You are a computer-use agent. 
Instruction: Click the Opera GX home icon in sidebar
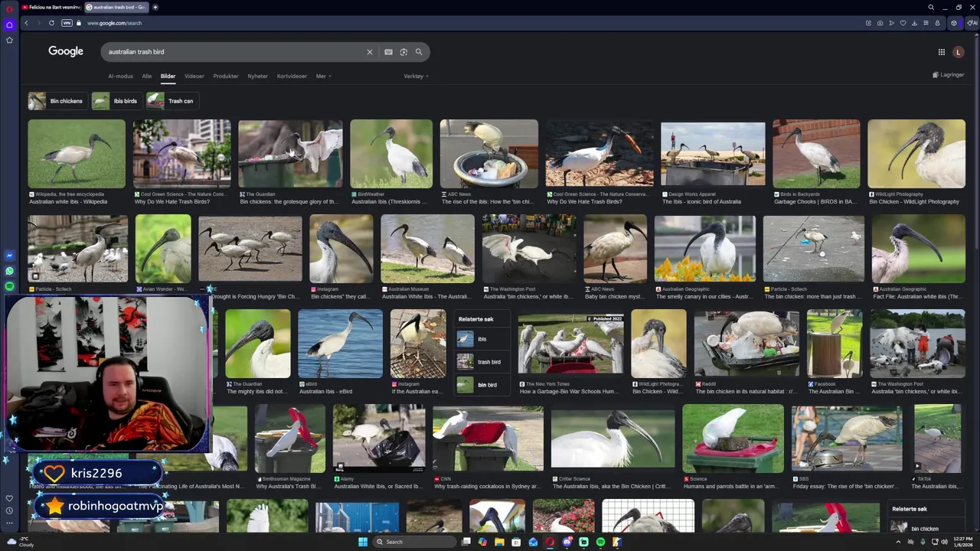click(x=9, y=24)
